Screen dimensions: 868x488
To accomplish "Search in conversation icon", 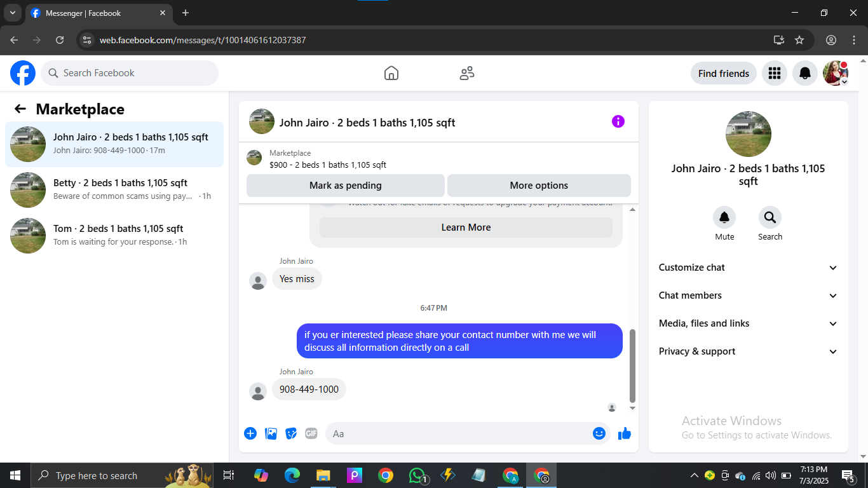I will tap(770, 217).
